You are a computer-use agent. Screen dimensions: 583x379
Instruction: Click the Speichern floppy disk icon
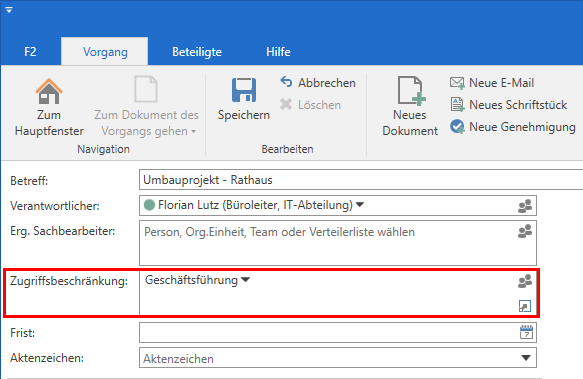244,90
